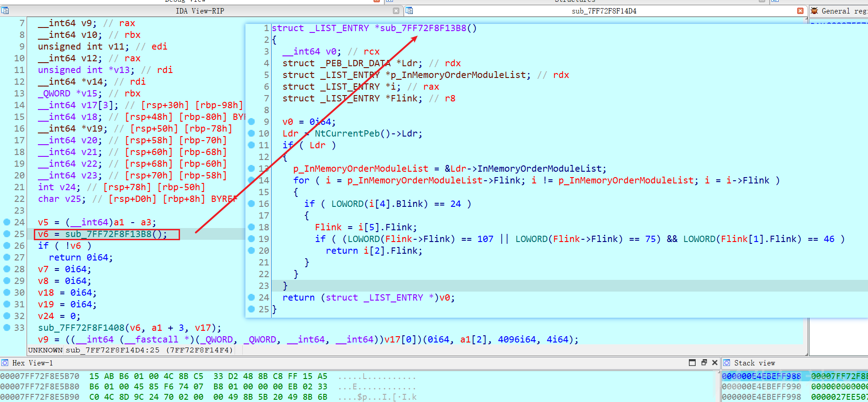Click line number 7 in the pseudocode gutter
868x402 pixels.
22,23
